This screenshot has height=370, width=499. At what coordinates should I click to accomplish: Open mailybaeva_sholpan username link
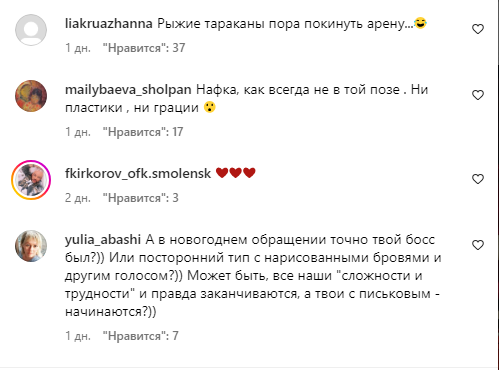(128, 90)
